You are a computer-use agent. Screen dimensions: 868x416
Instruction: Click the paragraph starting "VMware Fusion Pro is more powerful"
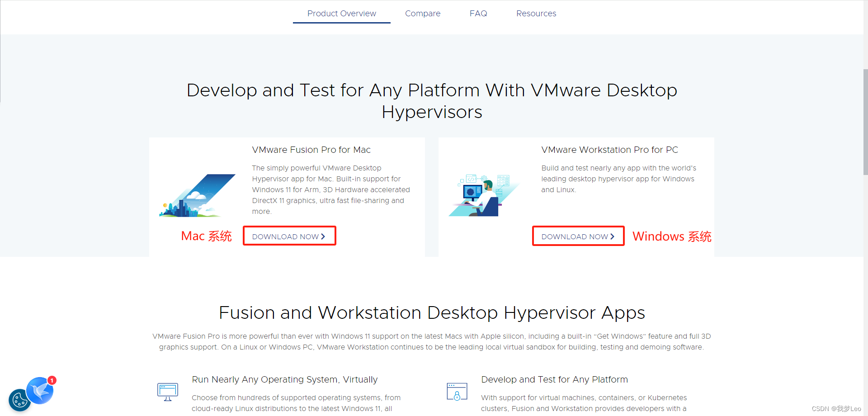click(x=432, y=341)
